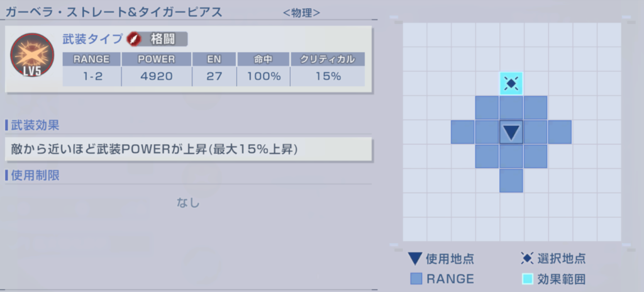Click the RANGE legend blue square

(416, 279)
